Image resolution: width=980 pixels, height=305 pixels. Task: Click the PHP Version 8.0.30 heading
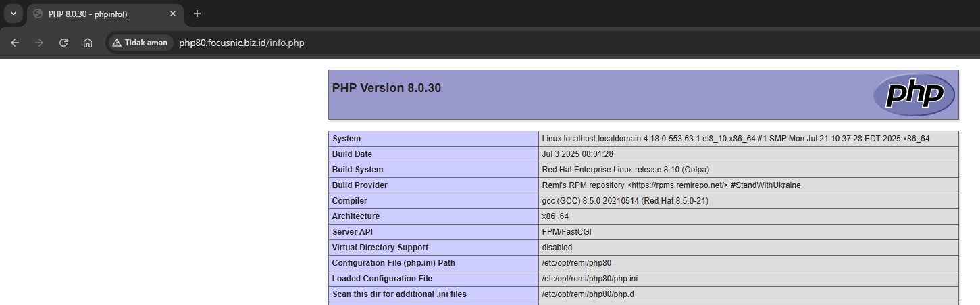pos(386,88)
